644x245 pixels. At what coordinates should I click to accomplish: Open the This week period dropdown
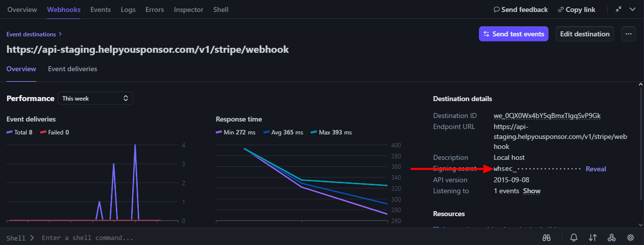[x=95, y=99]
